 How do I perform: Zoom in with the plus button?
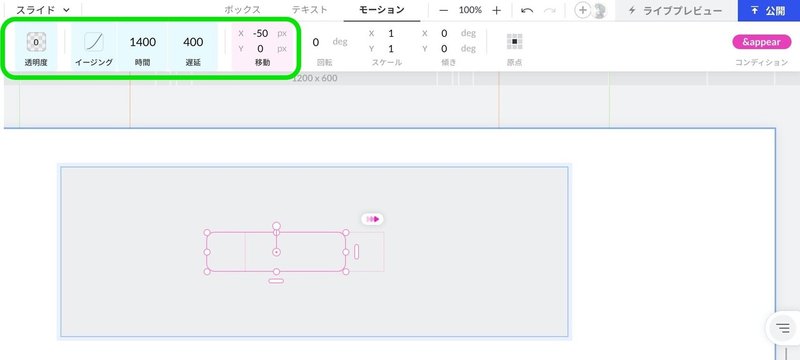coord(496,10)
